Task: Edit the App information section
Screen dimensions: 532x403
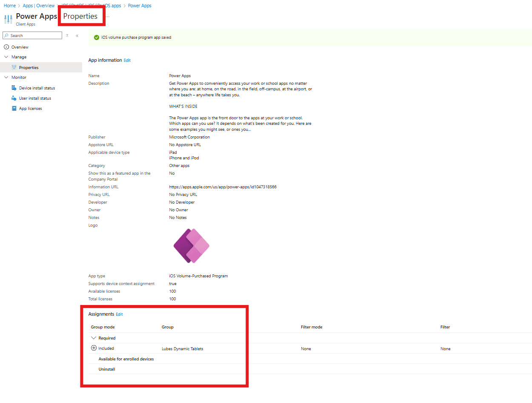Action: [x=127, y=60]
